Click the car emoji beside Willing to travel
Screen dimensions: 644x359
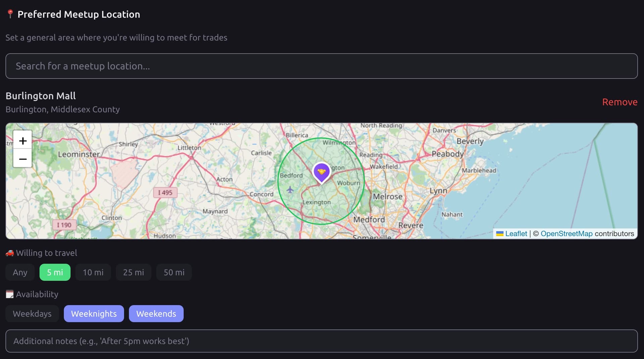click(10, 253)
